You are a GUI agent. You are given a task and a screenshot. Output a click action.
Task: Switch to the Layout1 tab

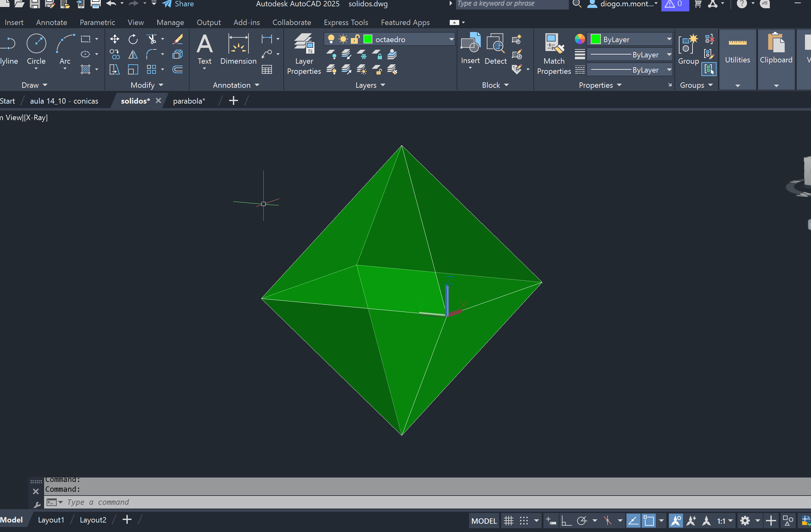coord(51,520)
